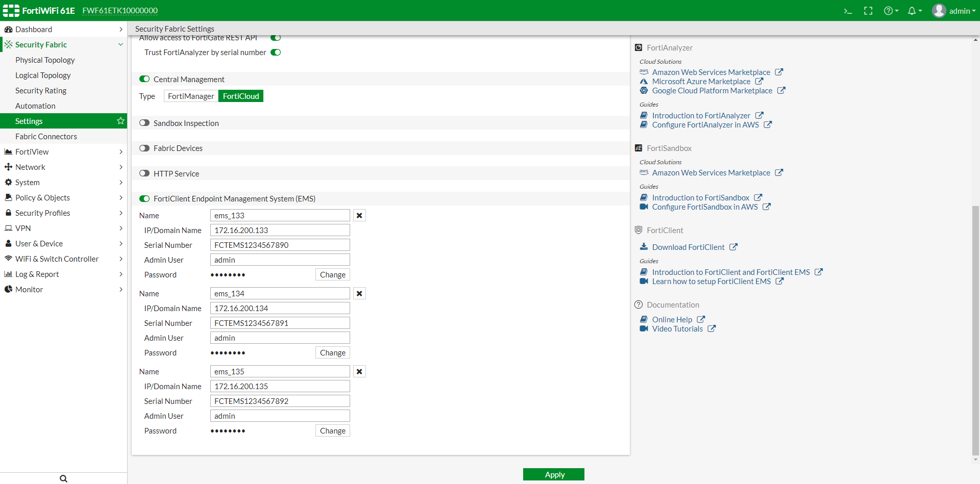Click the System gear icon
This screenshot has width=980, height=484.
click(x=8, y=182)
